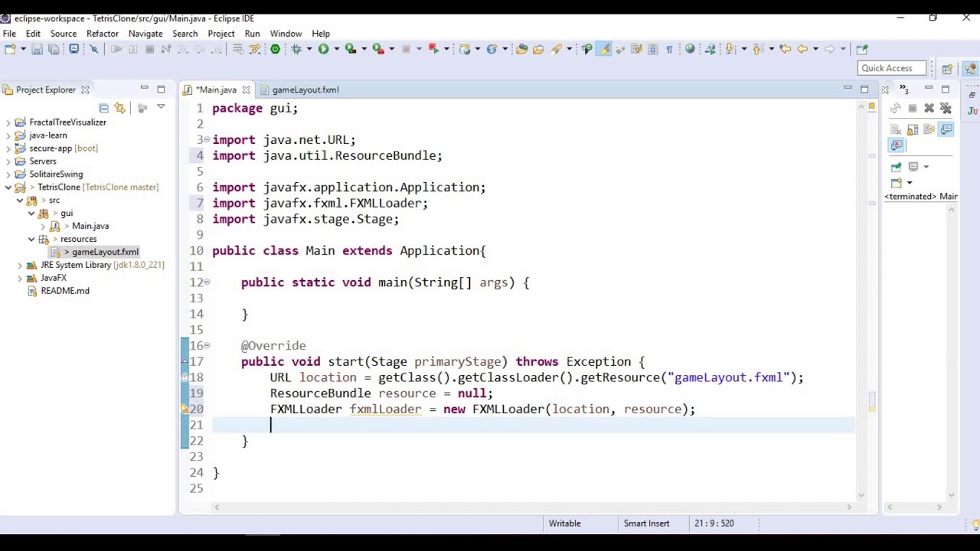Click the Open Perspective icon
980x551 pixels.
tap(948, 69)
